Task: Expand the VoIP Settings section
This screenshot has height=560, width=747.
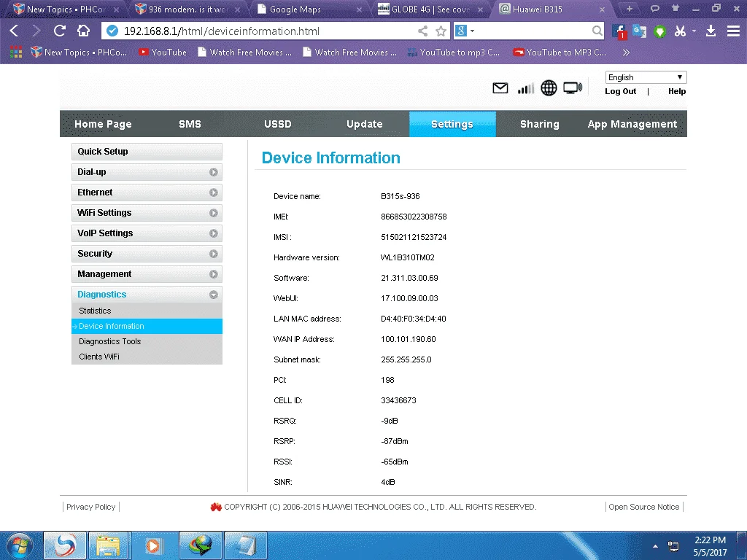Action: [x=147, y=233]
